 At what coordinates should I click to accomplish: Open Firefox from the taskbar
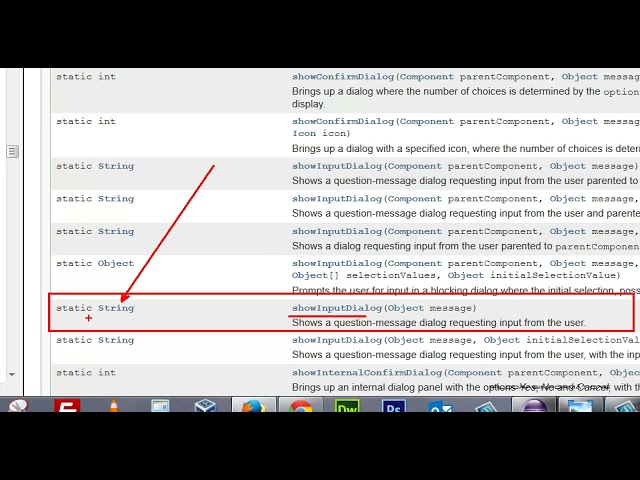coord(253,404)
